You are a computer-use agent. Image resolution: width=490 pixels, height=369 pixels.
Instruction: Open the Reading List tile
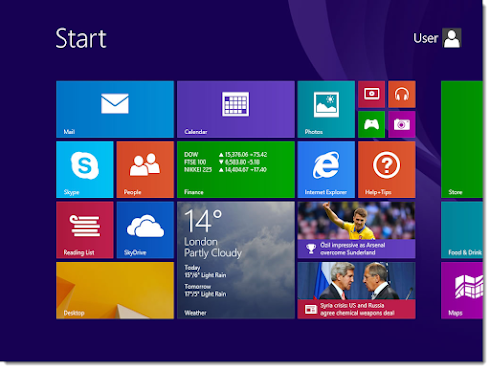click(85, 230)
